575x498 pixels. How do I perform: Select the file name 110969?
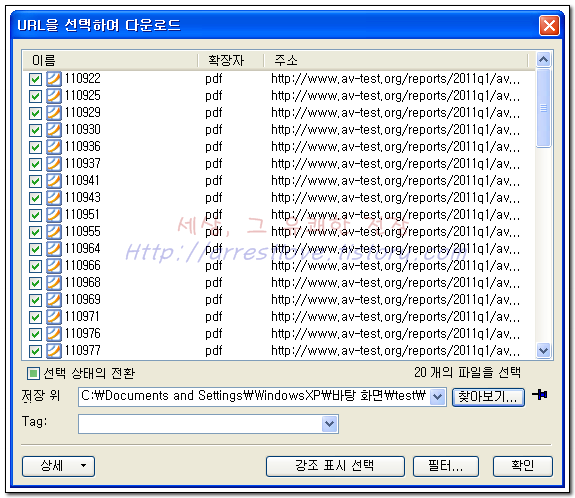click(83, 300)
